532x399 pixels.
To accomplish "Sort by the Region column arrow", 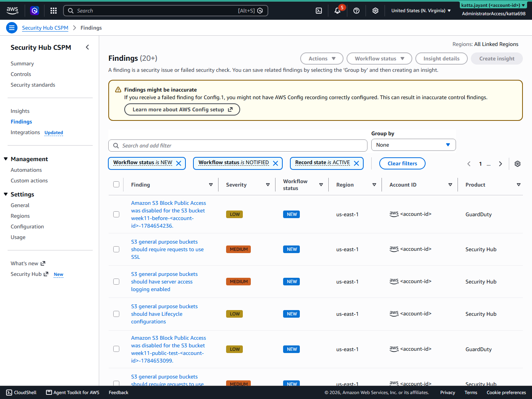I will pyautogui.click(x=374, y=185).
